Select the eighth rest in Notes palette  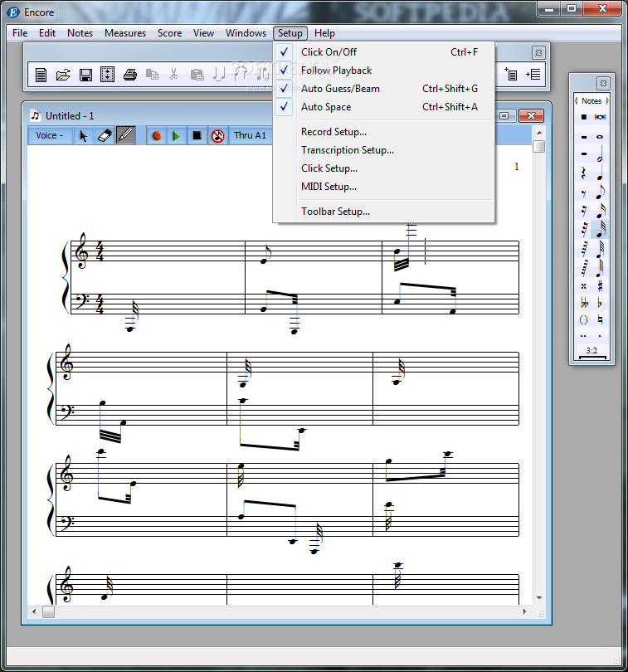(x=583, y=193)
